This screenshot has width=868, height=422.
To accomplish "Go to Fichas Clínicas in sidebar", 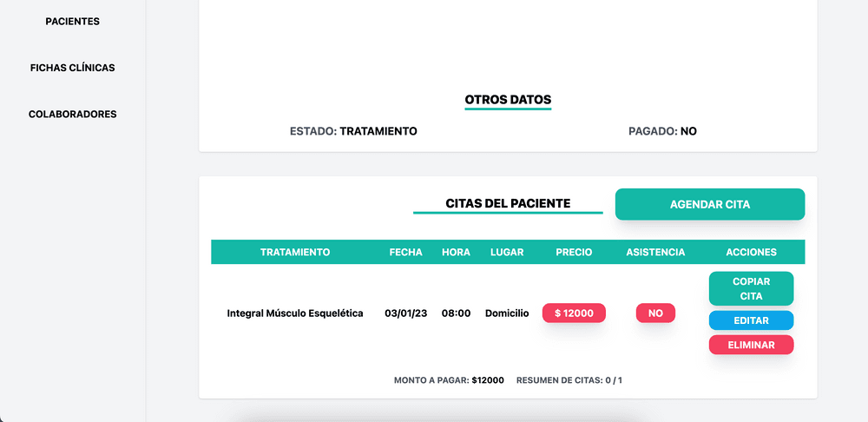I will click(x=73, y=68).
